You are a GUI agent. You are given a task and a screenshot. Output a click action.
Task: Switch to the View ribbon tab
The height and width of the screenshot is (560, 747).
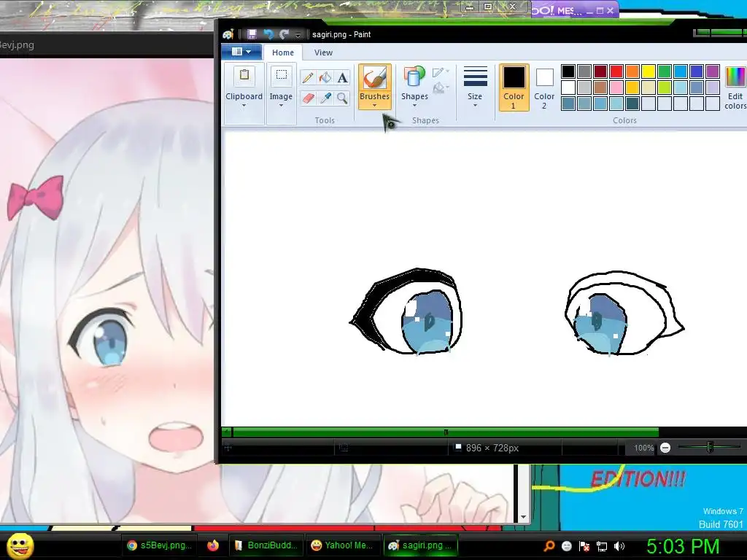[x=323, y=52]
